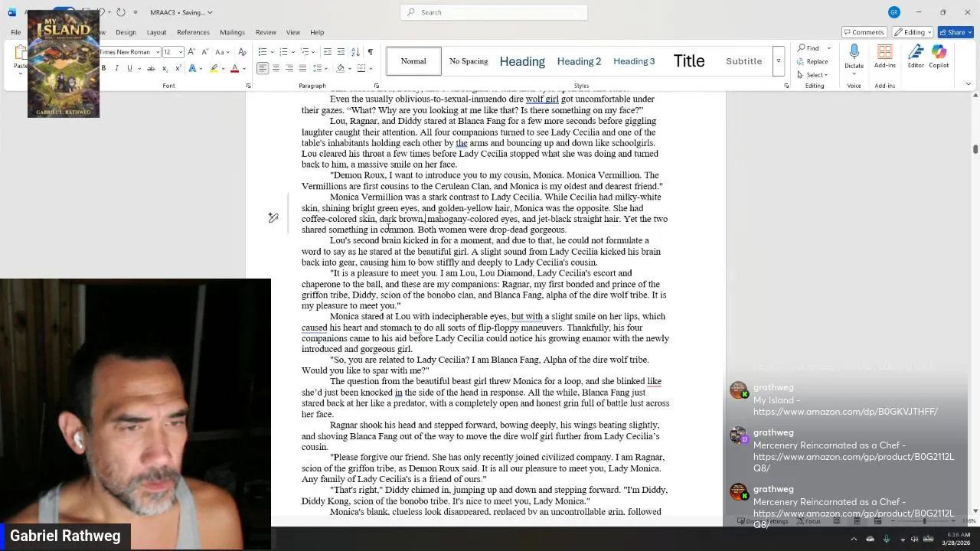This screenshot has height=551, width=980.
Task: Open Find dropdown arrow
Action: tap(828, 48)
